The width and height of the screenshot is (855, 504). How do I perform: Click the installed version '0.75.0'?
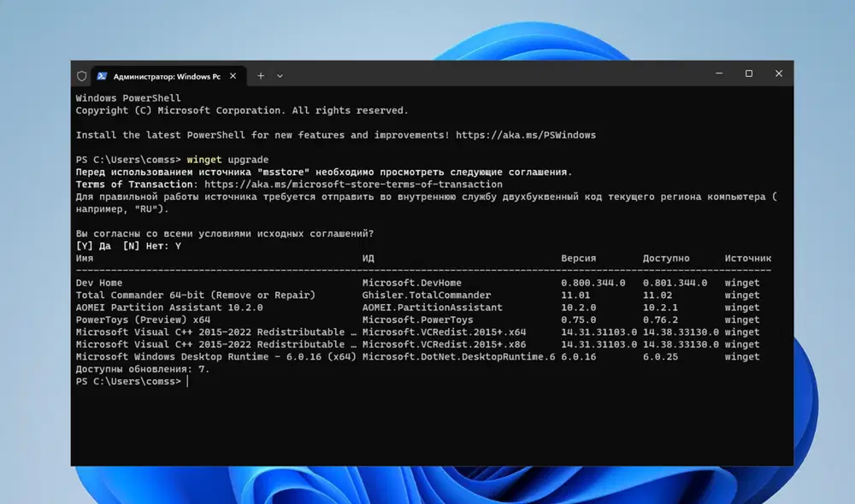pos(579,319)
